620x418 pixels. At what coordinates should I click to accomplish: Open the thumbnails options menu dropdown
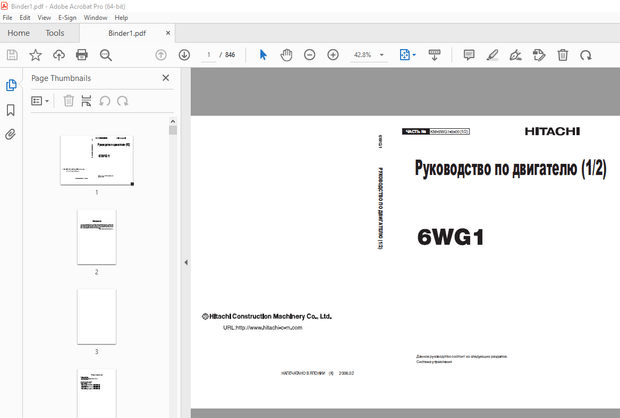[40, 101]
